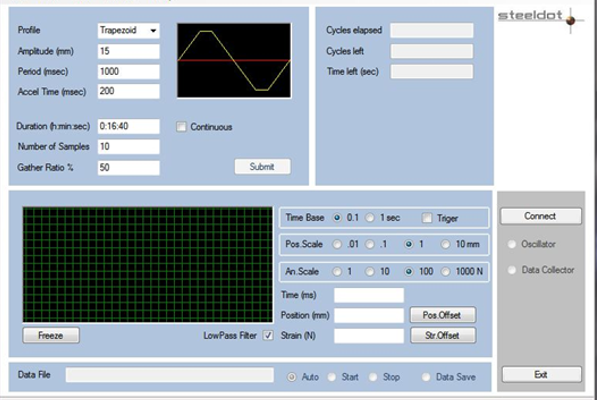Freeze the oscilloscope display
600x400 pixels.
pyautogui.click(x=50, y=336)
